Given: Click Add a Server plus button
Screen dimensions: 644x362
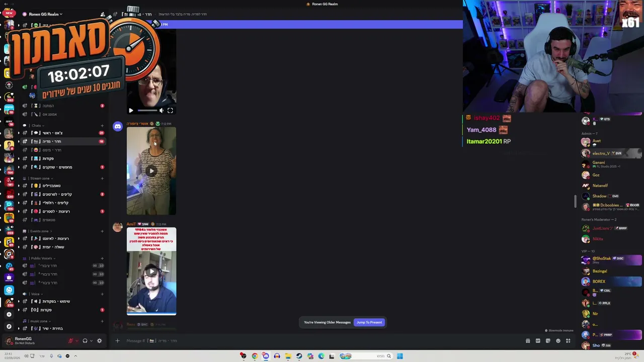Looking at the screenshot, I should point(9,314).
